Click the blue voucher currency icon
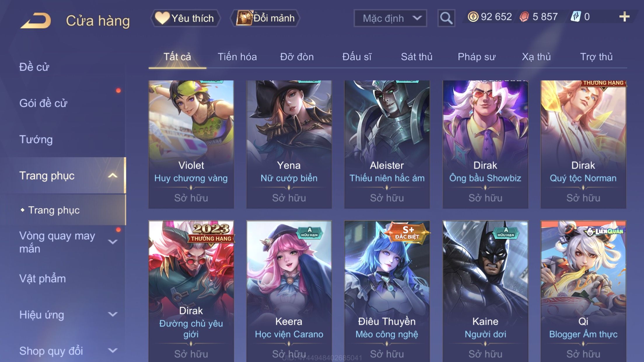644x362 pixels. [x=576, y=17]
